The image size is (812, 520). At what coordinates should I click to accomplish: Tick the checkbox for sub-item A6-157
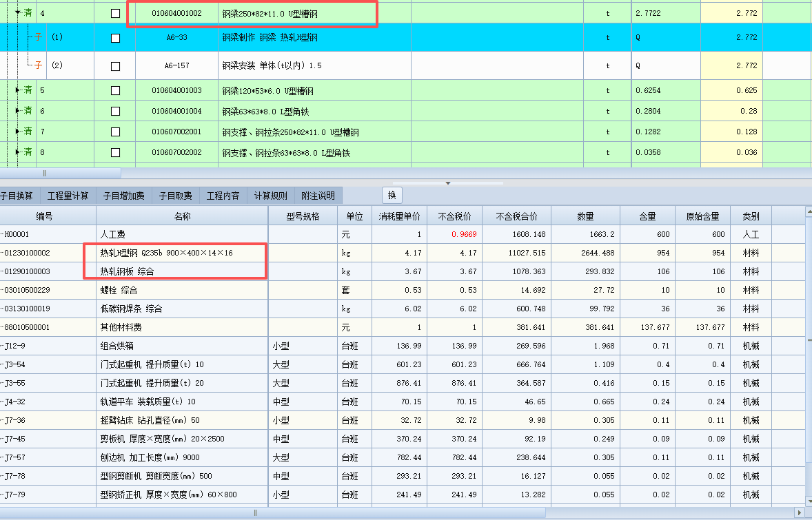click(116, 66)
